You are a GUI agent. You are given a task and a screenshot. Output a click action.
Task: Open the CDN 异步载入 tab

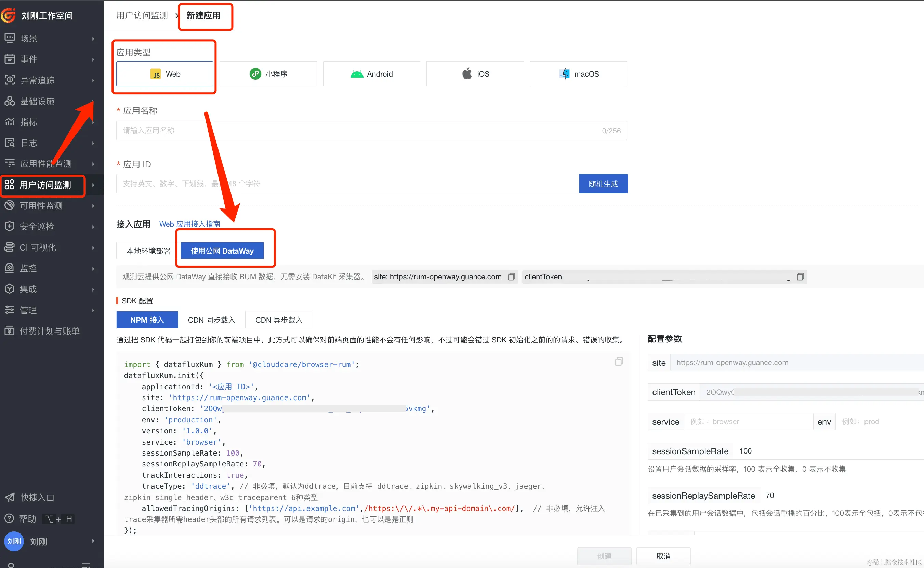point(279,320)
